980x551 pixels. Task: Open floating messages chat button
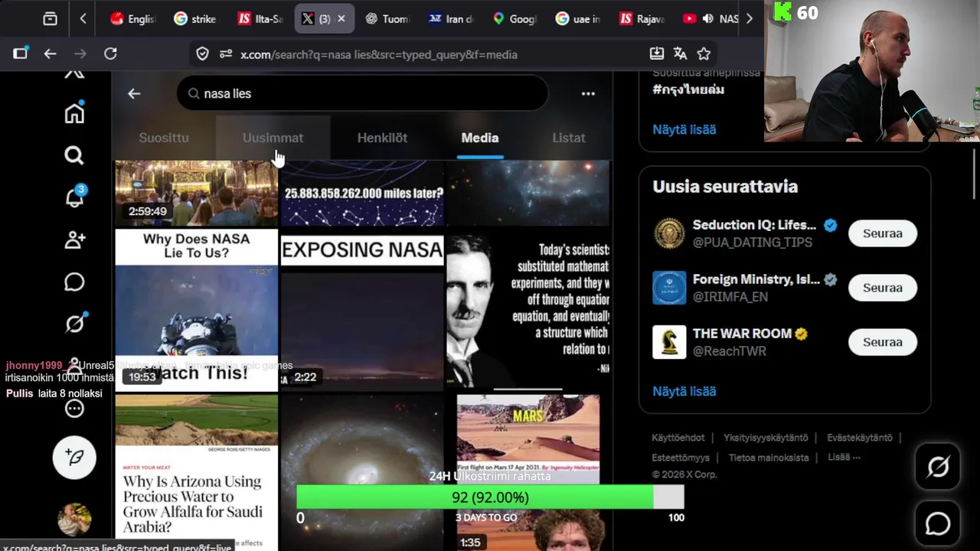coord(938,523)
